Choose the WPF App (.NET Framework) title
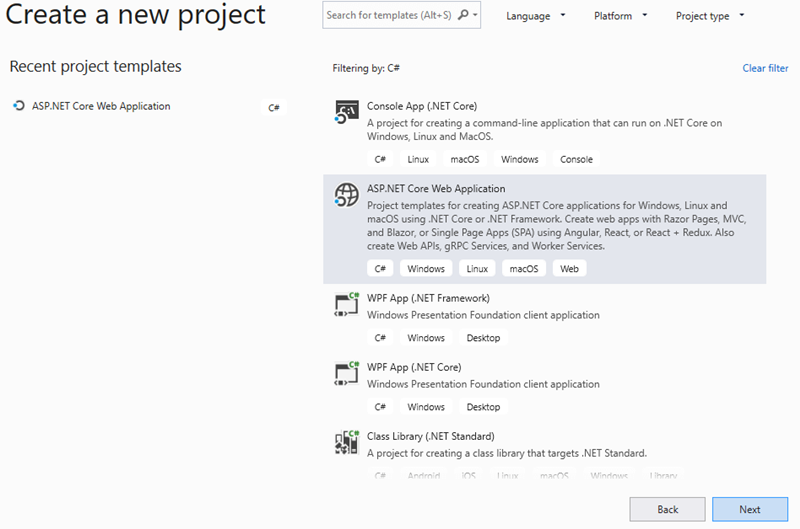The height and width of the screenshot is (529, 800). (x=428, y=297)
